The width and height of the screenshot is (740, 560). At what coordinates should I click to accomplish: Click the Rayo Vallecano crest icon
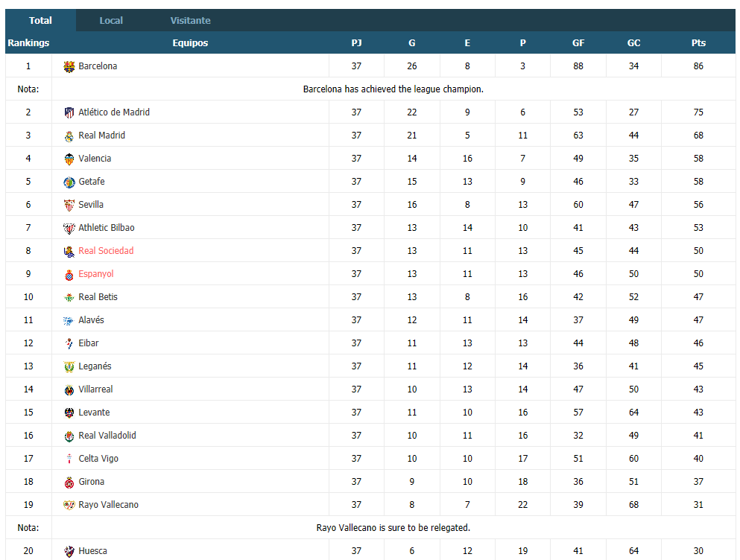(69, 505)
